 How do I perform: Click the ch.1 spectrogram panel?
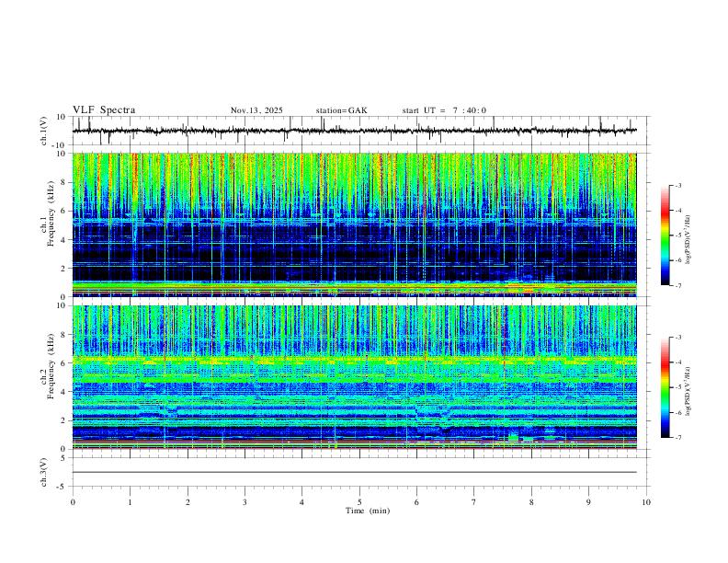pyautogui.click(x=355, y=224)
